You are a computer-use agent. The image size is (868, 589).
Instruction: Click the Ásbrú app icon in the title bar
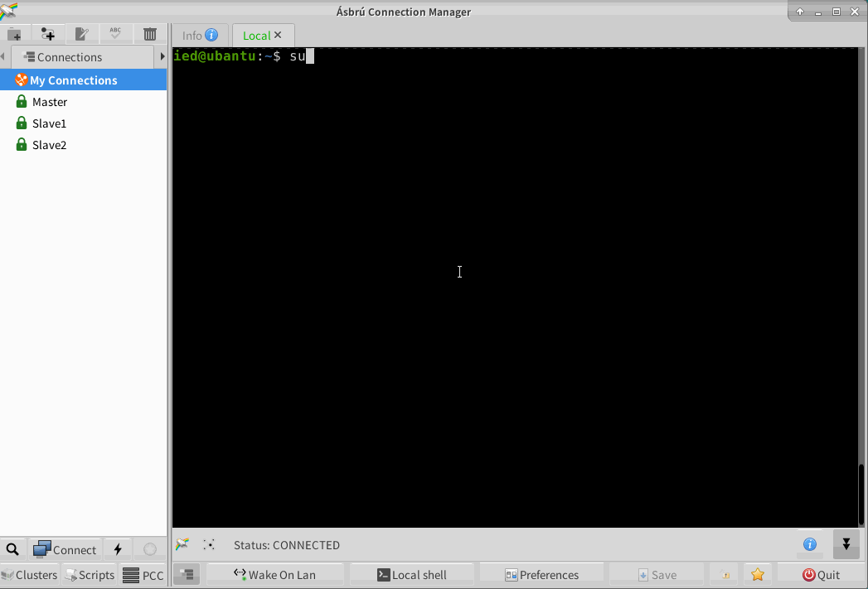click(9, 11)
